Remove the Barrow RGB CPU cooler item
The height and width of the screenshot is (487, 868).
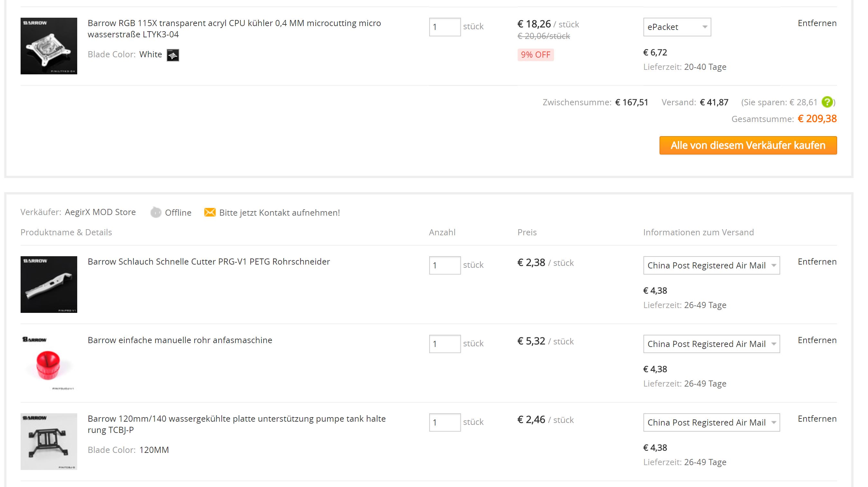[x=817, y=23]
